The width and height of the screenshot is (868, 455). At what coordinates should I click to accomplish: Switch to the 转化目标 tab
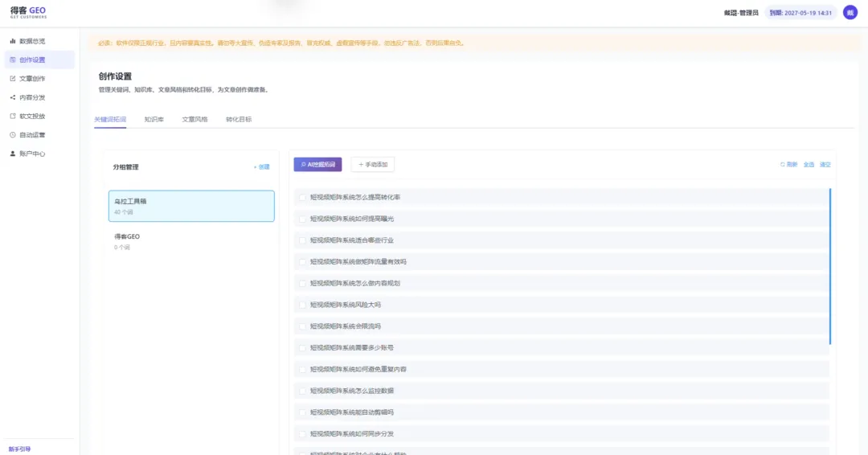click(x=239, y=120)
